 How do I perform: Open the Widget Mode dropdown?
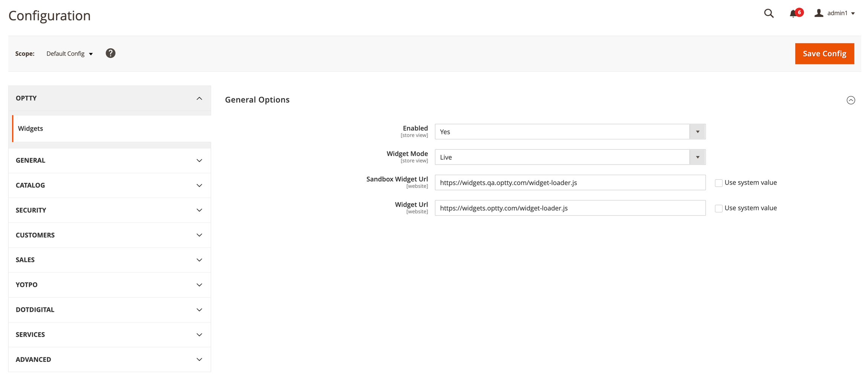pos(570,157)
